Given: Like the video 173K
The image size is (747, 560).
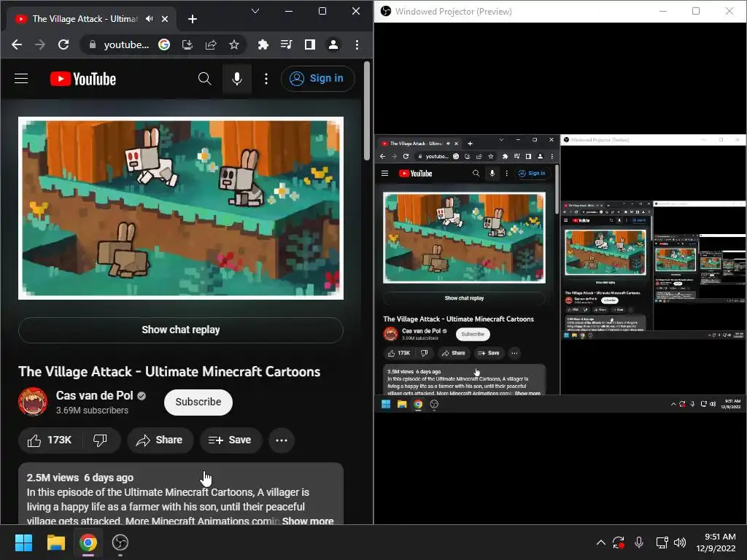Looking at the screenshot, I should 50,440.
